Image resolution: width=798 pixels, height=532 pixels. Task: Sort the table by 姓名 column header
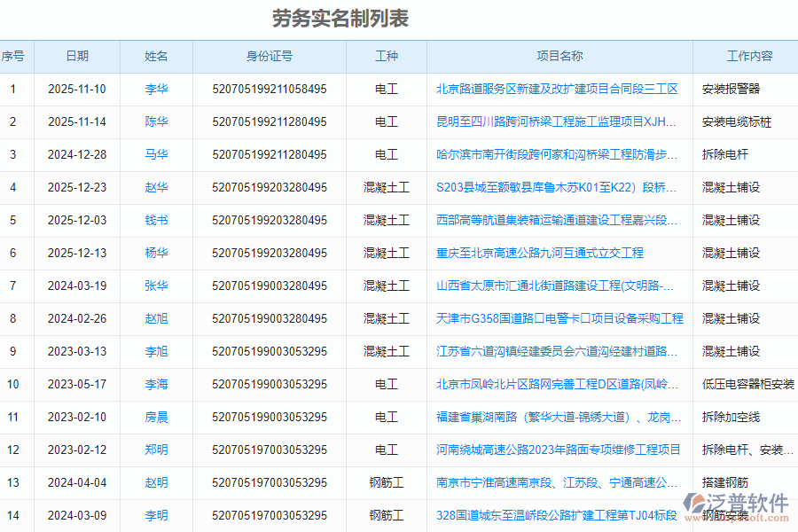click(156, 56)
